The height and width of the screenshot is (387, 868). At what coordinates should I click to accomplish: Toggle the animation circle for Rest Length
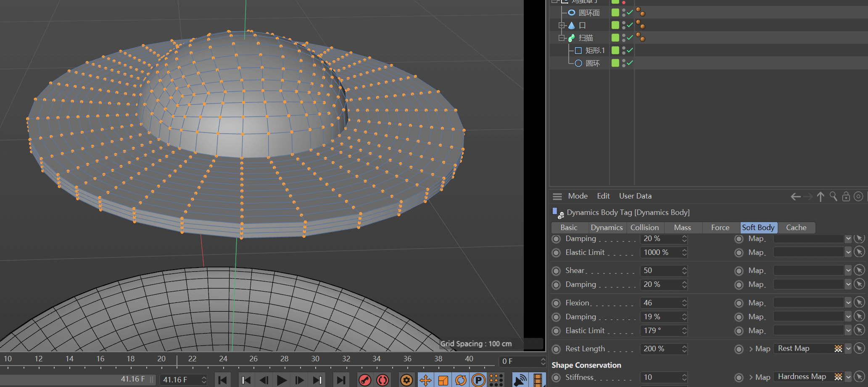[x=556, y=349]
